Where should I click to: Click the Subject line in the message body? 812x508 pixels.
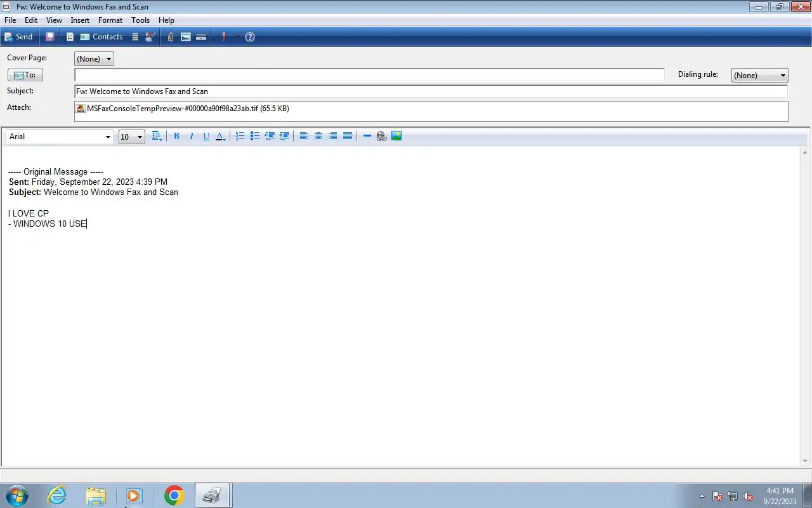pyautogui.click(x=93, y=192)
